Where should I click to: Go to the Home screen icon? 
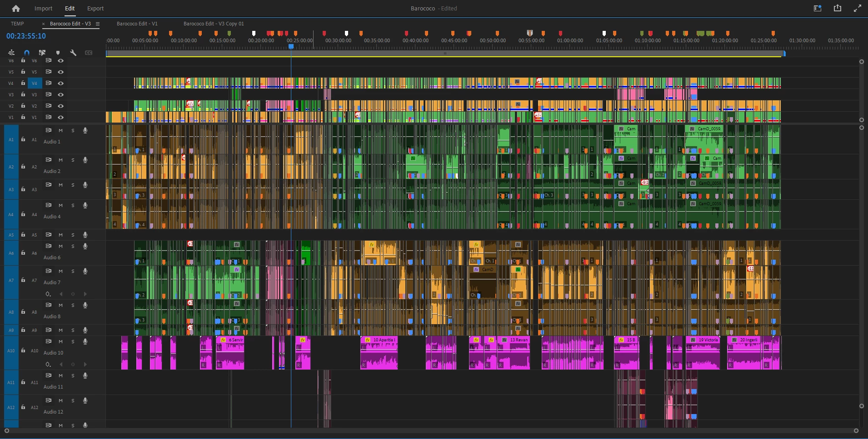point(16,8)
